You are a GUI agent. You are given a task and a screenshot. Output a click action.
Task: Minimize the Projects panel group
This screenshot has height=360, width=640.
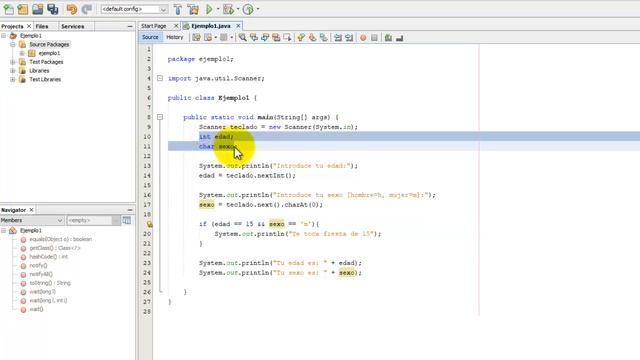pos(130,26)
